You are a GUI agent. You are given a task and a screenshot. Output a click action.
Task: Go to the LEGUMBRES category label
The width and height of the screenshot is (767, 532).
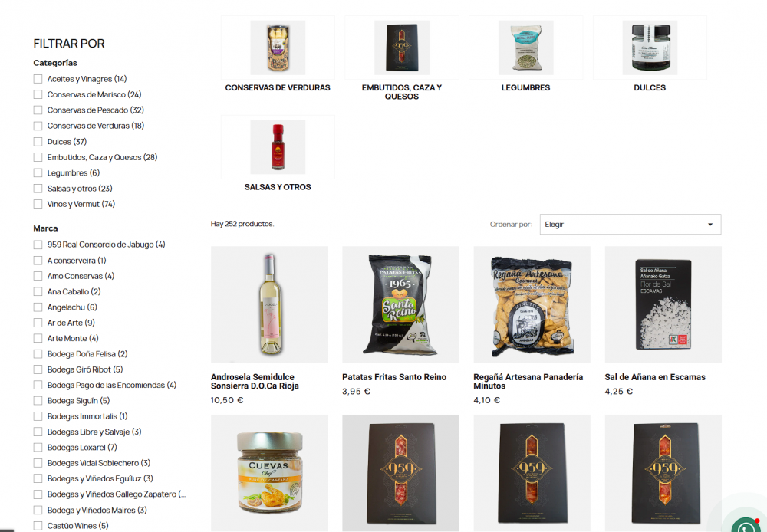pyautogui.click(x=526, y=87)
